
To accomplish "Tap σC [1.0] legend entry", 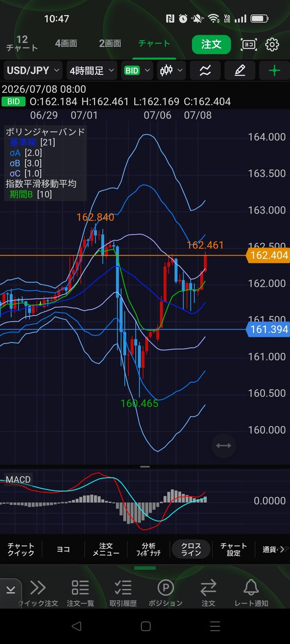I will coord(26,173).
